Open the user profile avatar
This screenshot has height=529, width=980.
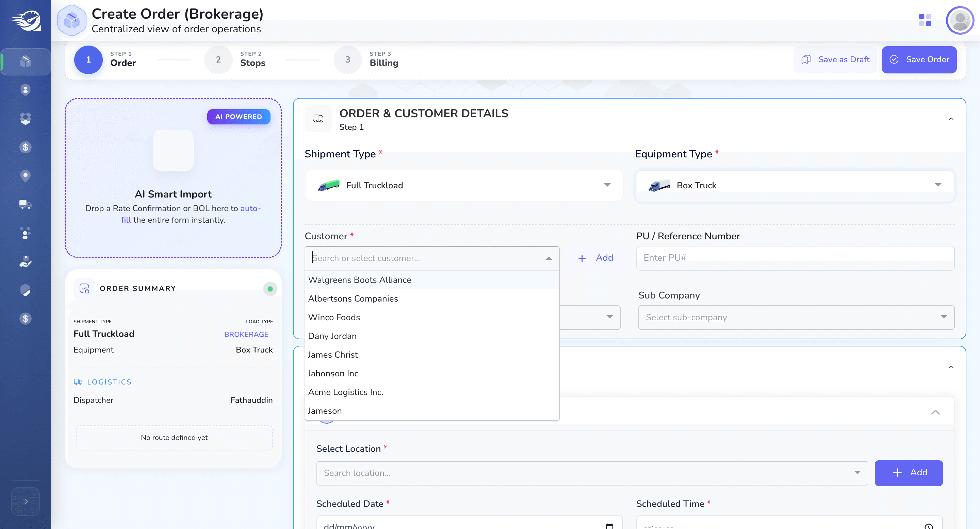point(960,20)
